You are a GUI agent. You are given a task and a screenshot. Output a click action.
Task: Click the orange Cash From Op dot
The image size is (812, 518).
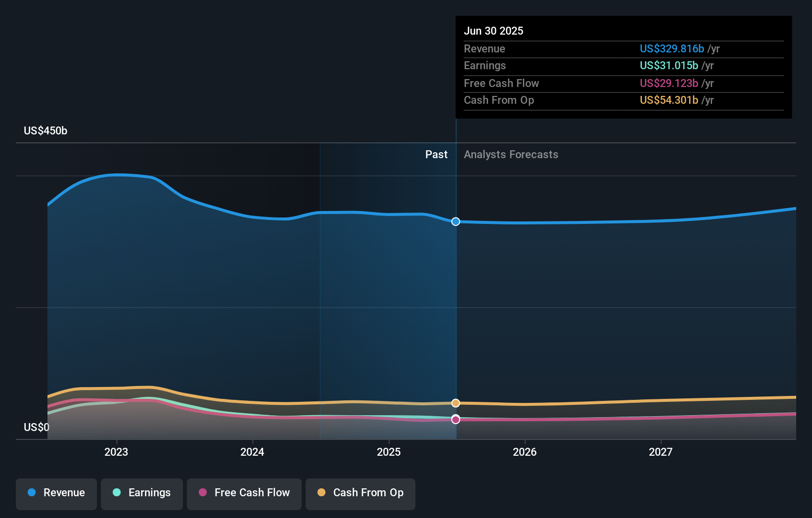(x=321, y=493)
